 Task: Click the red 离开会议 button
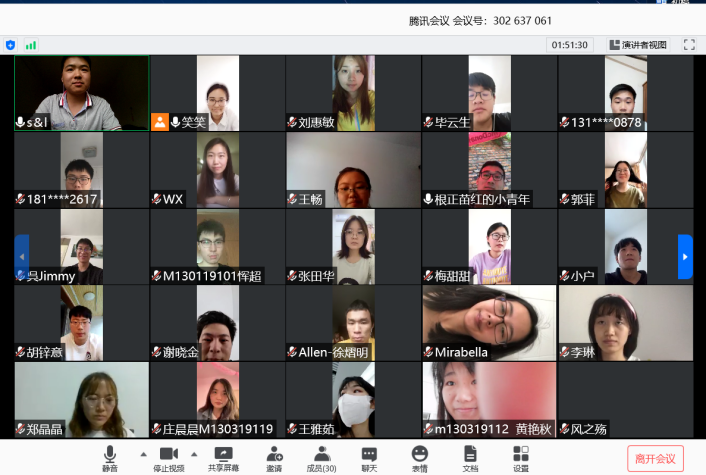tap(655, 459)
